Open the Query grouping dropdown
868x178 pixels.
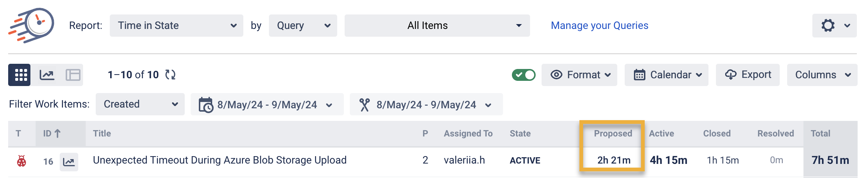click(x=303, y=26)
